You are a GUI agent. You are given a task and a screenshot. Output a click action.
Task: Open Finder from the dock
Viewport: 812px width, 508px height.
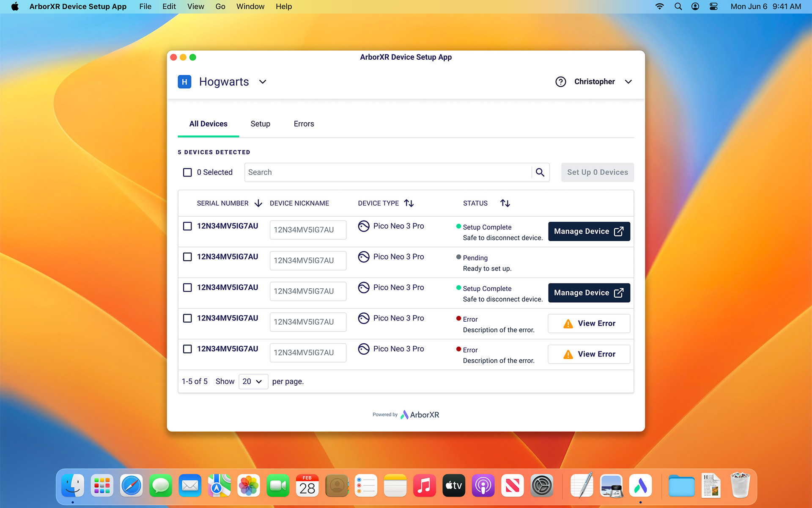click(x=73, y=486)
